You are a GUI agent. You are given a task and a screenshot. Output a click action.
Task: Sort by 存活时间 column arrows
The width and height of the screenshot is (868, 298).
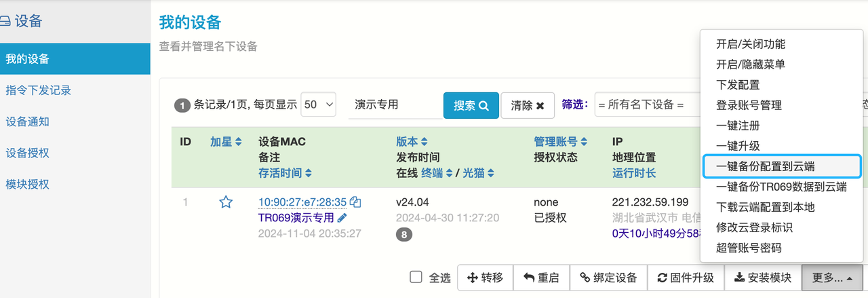tap(309, 173)
